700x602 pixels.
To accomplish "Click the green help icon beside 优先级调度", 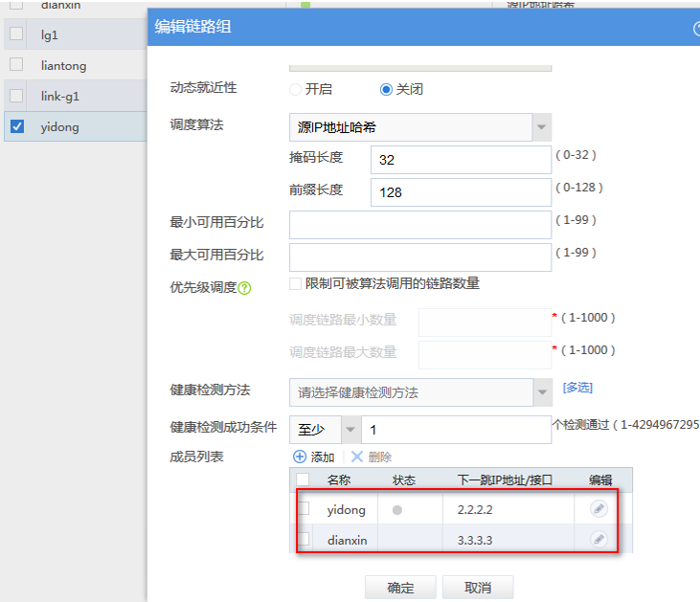I will pyautogui.click(x=244, y=287).
